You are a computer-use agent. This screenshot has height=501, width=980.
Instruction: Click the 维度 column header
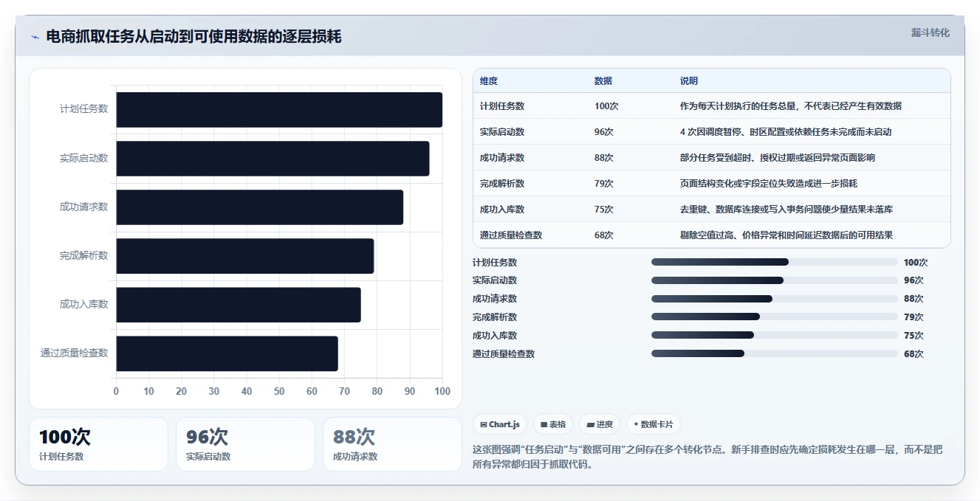(489, 81)
